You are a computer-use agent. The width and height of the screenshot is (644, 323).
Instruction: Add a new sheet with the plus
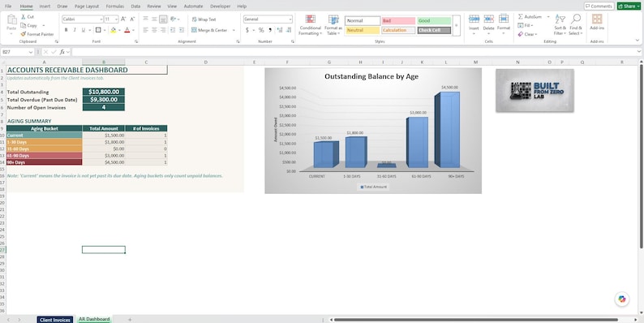click(130, 319)
